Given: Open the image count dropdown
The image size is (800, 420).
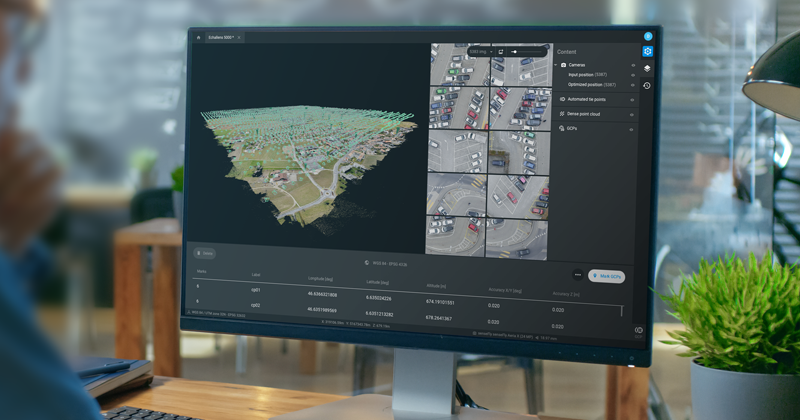Looking at the screenshot, I should [x=480, y=51].
